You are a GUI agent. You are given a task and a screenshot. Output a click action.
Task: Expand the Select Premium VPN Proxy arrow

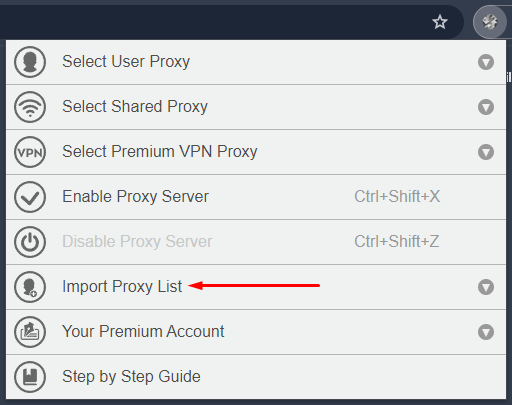click(x=486, y=152)
